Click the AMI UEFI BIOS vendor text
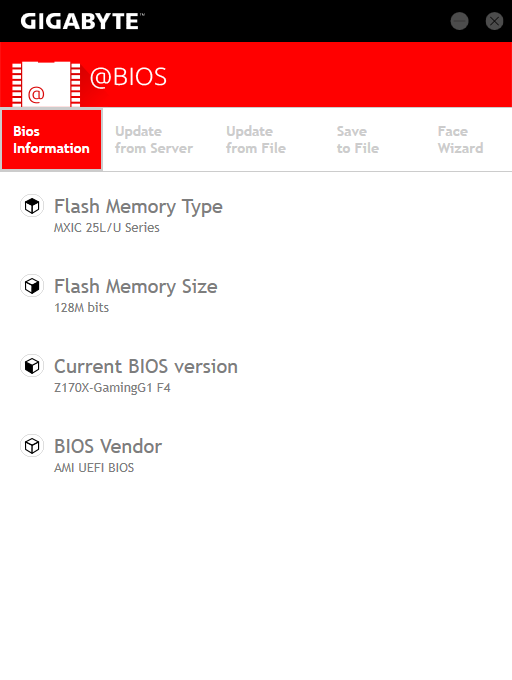 pyautogui.click(x=94, y=468)
